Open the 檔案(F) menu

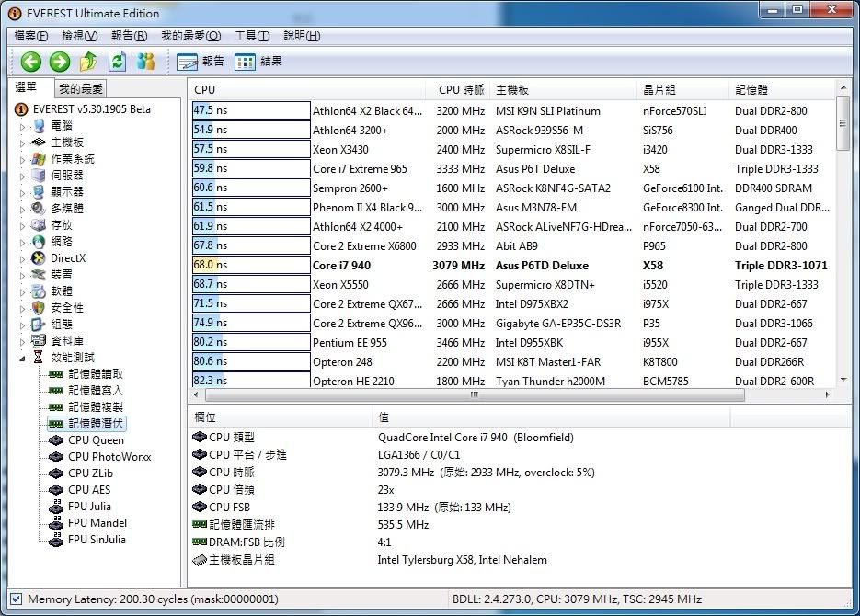tap(31, 36)
